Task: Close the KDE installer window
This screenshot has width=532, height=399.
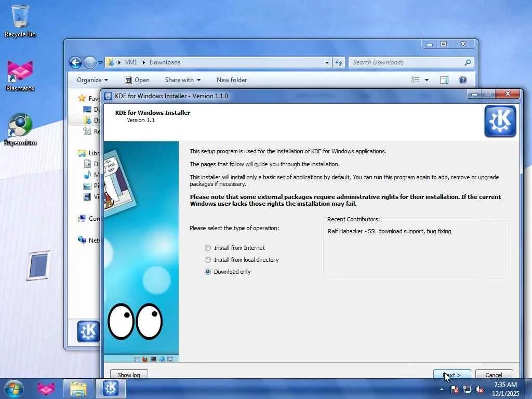Action: 508,94
